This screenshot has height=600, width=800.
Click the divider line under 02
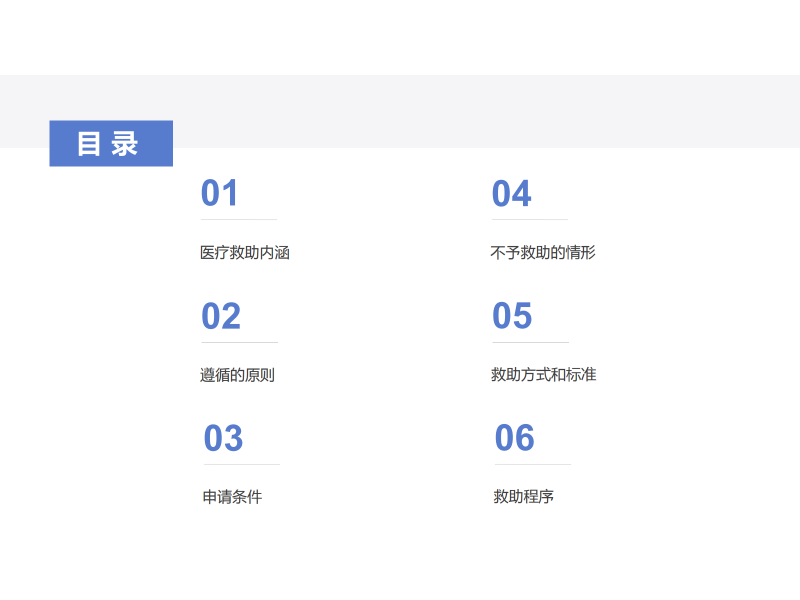point(240,342)
